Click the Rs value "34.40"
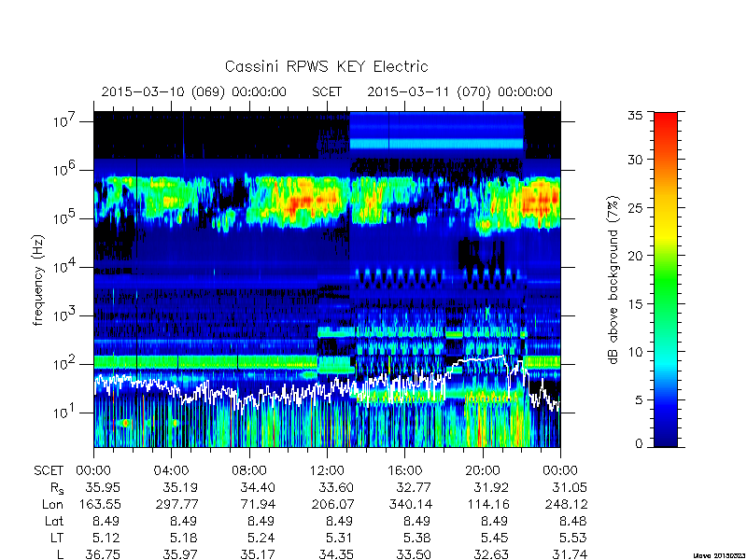747x560 pixels. tap(258, 487)
